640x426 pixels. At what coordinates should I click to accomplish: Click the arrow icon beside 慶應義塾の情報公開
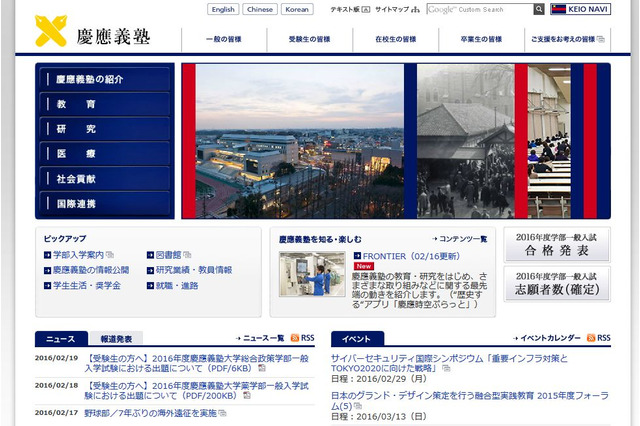coord(47,270)
